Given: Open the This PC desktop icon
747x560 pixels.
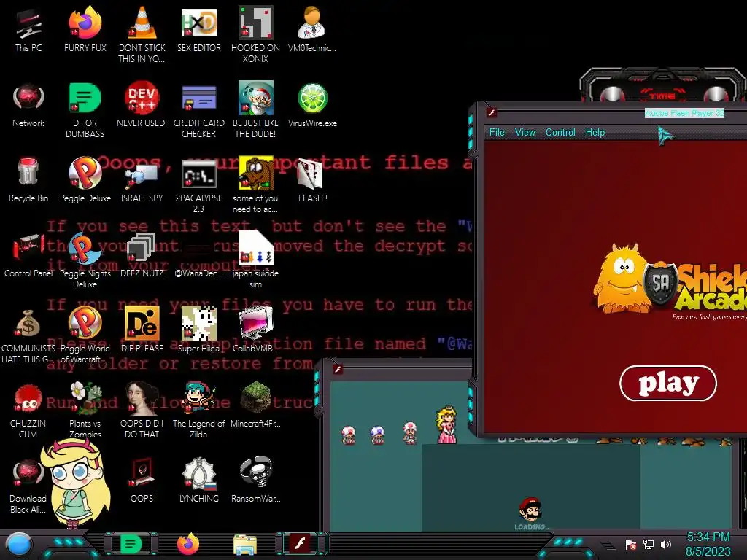Looking at the screenshot, I should click(x=28, y=24).
